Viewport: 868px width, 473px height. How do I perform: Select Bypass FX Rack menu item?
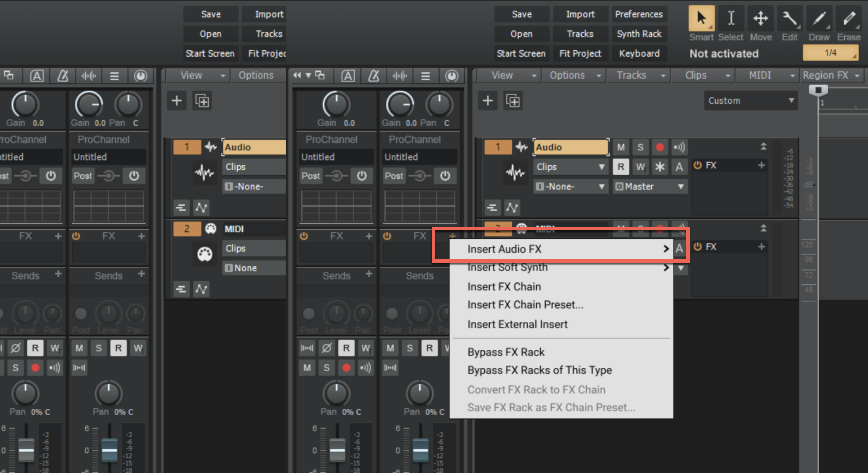(x=506, y=352)
